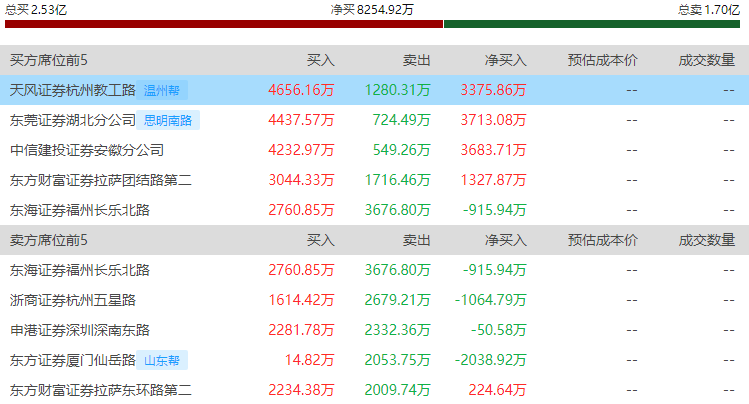Click the 4437.57万 buy amount
This screenshot has height=404, width=749.
301,120
